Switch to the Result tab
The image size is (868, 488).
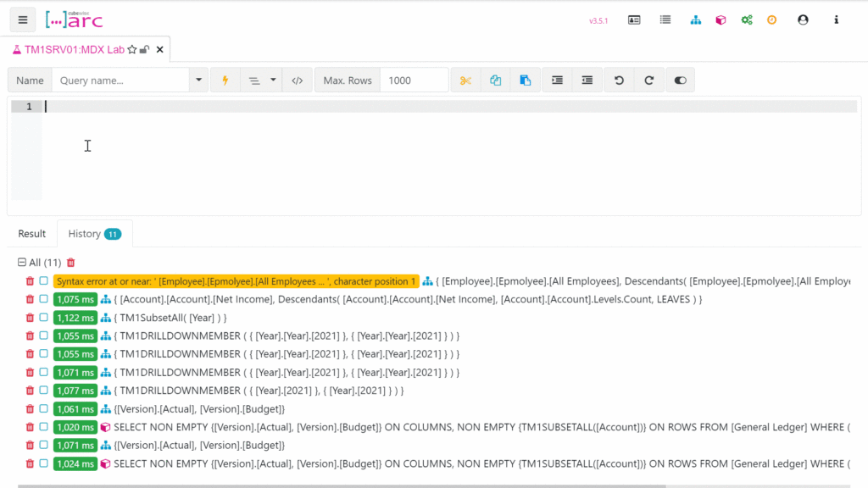point(32,234)
